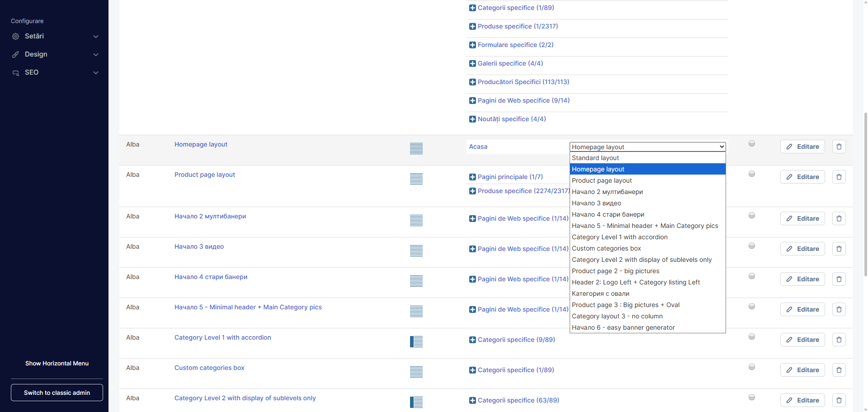Click Editare button for Category Level 1 with accordion

(x=802, y=340)
